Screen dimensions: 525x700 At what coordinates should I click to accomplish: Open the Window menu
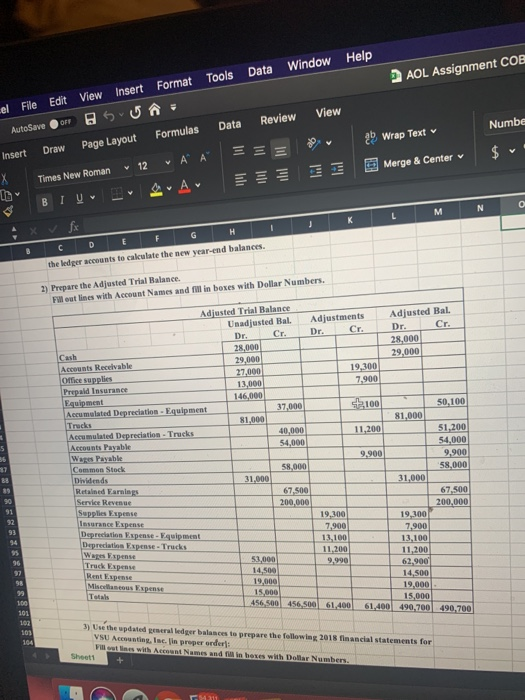click(x=309, y=63)
